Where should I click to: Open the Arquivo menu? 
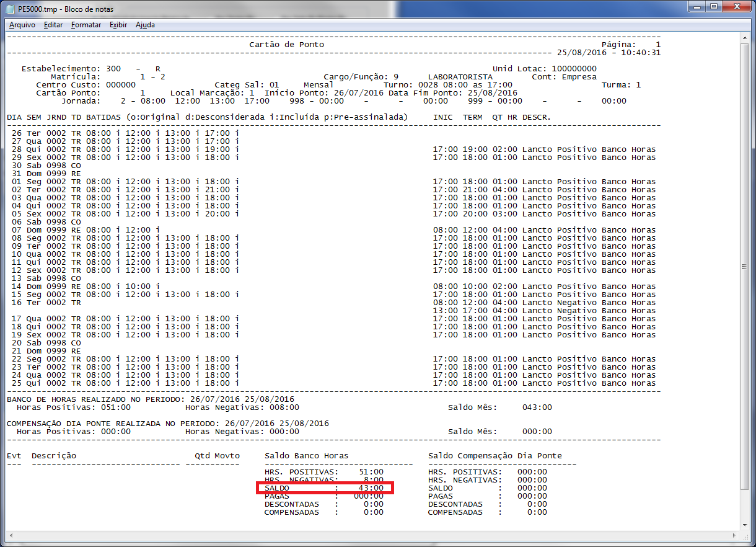tap(22, 25)
